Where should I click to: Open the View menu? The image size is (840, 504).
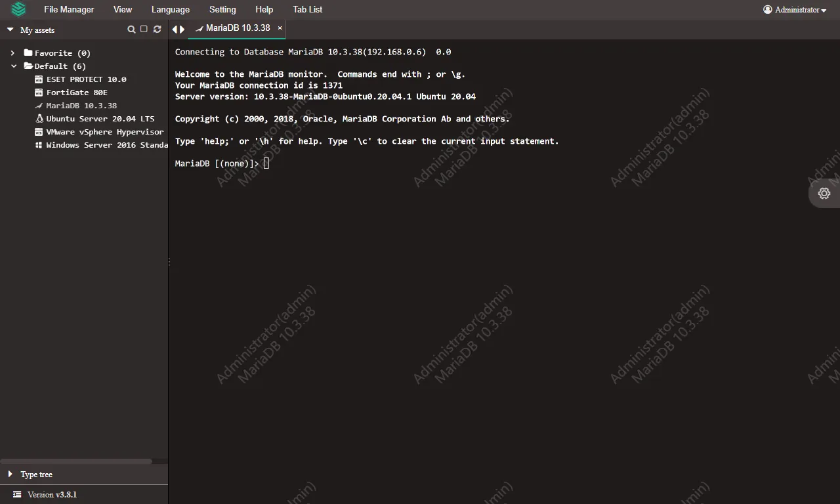122,9
